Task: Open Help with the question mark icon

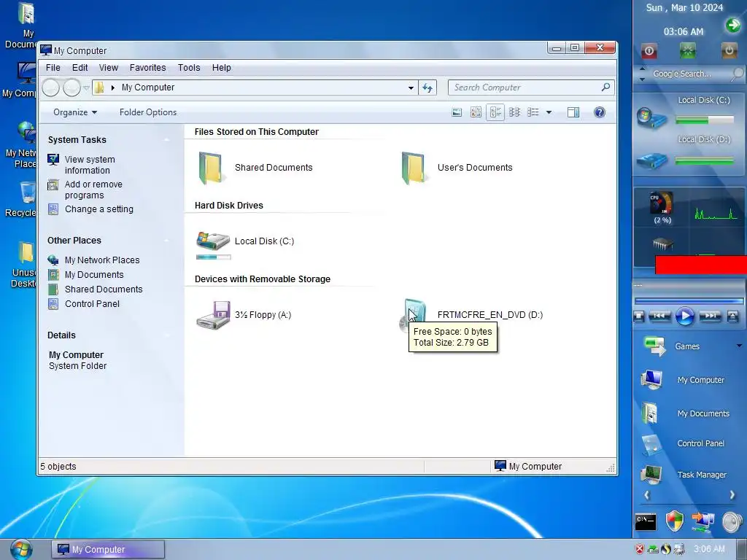Action: [600, 112]
